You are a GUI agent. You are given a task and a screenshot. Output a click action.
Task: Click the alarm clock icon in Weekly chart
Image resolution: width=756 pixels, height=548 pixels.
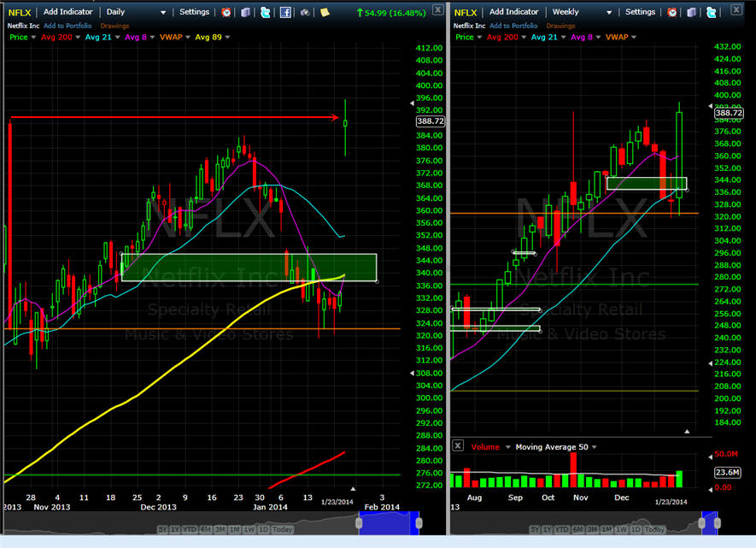coord(672,12)
